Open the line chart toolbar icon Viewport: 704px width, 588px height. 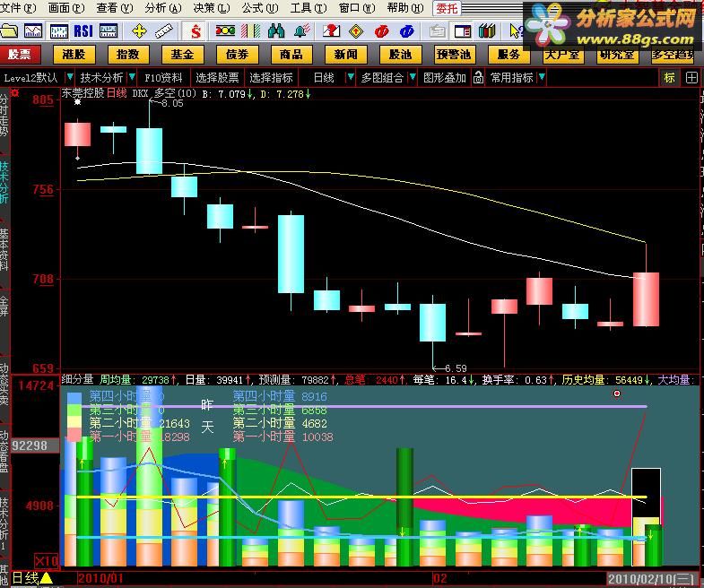[x=33, y=31]
